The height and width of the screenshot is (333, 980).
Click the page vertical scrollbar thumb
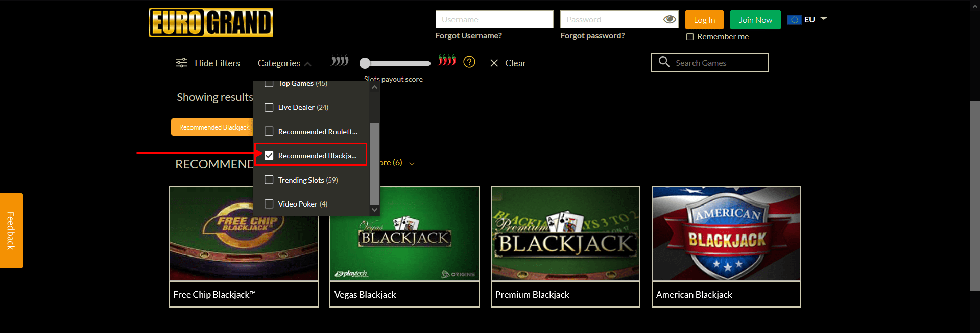[x=975, y=196]
